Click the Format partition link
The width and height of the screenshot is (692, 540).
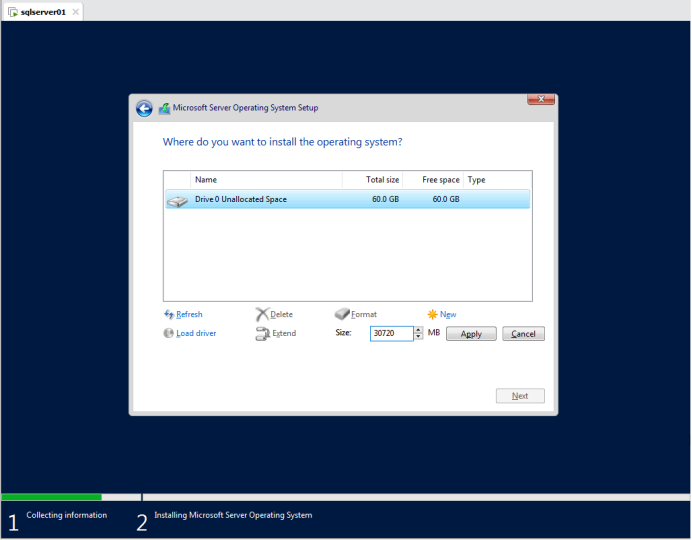coord(364,314)
